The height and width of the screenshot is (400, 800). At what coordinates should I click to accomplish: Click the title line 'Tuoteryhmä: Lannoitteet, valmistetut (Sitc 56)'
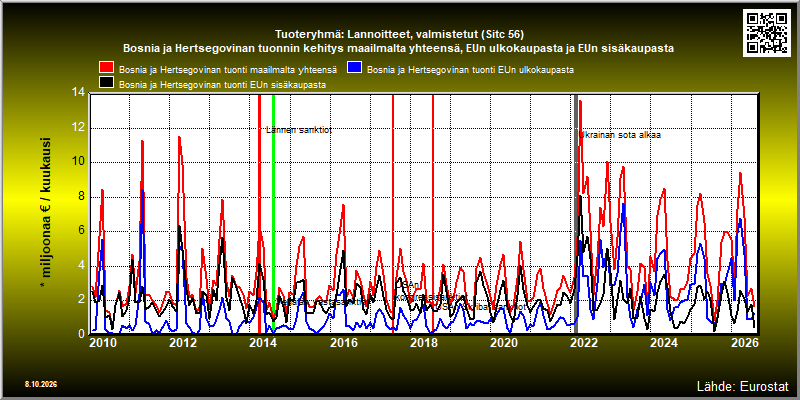[399, 35]
